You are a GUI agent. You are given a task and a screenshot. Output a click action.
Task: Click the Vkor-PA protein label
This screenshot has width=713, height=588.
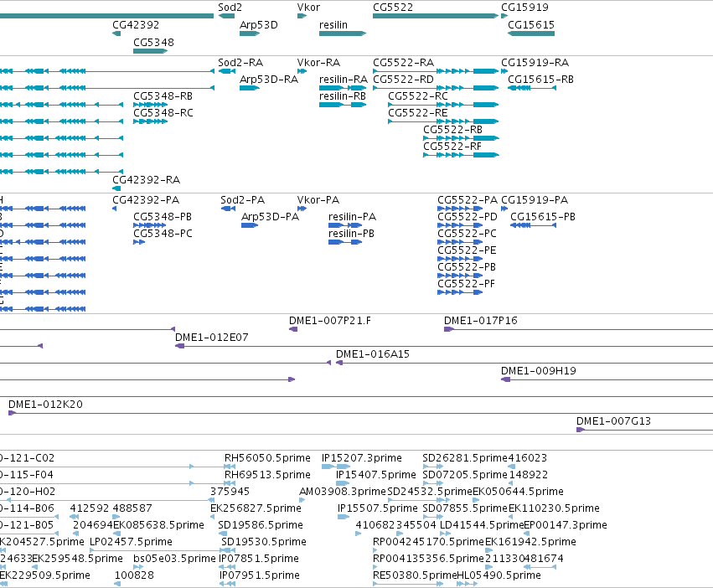[318, 199]
